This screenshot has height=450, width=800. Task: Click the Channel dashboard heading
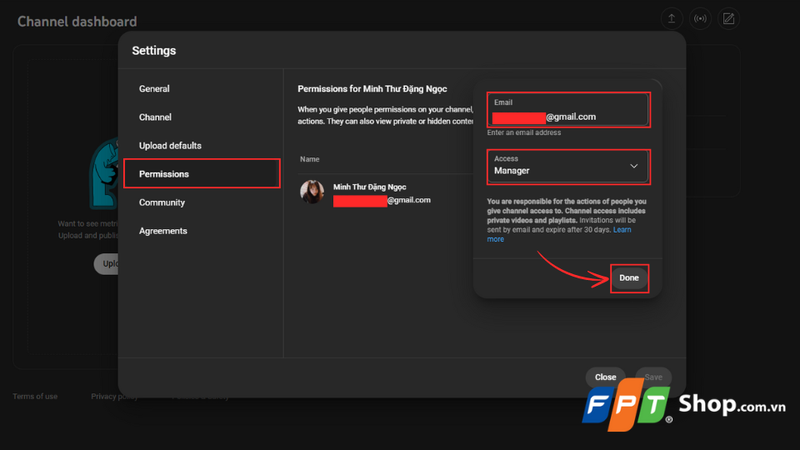77,21
